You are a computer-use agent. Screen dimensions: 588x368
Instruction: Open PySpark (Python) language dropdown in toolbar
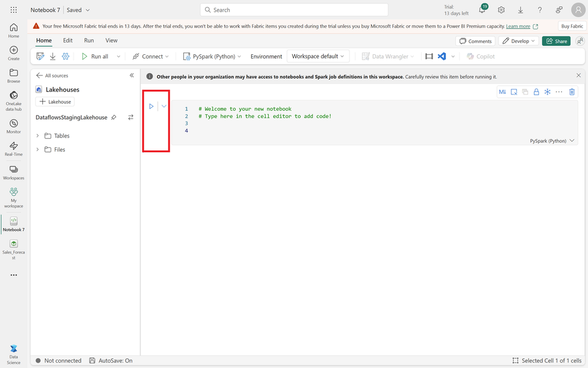coord(212,57)
